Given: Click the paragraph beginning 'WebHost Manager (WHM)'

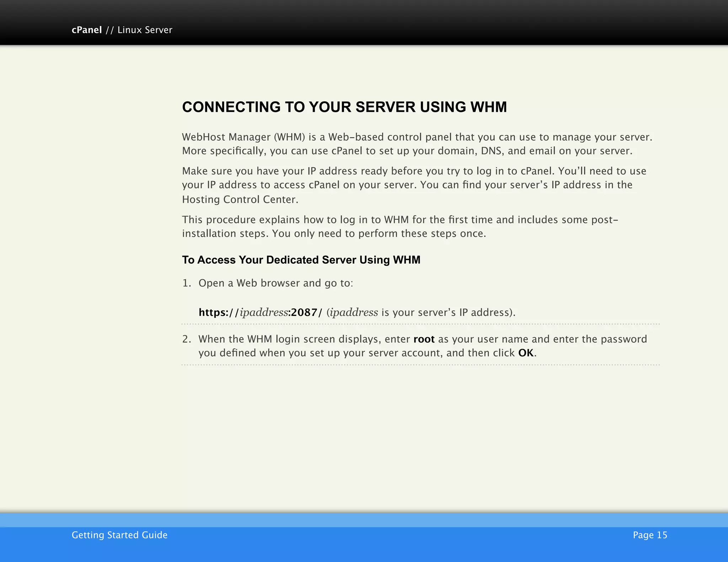Looking at the screenshot, I should coord(417,144).
